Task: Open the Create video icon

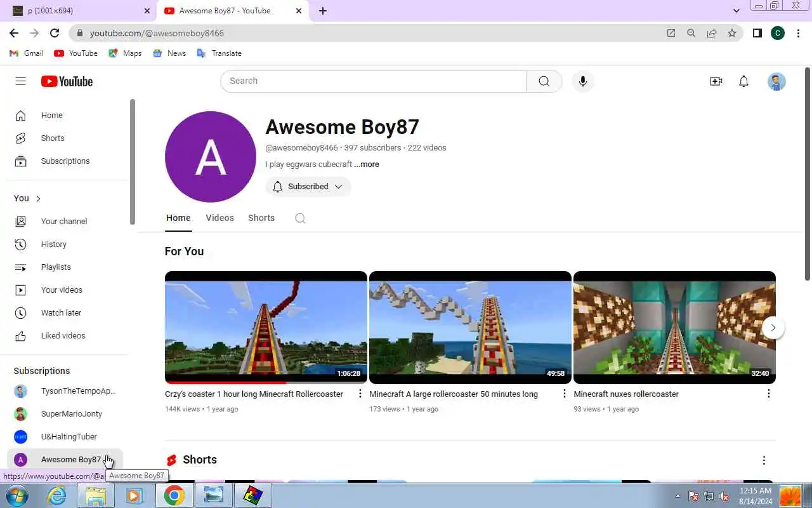Action: pos(716,81)
